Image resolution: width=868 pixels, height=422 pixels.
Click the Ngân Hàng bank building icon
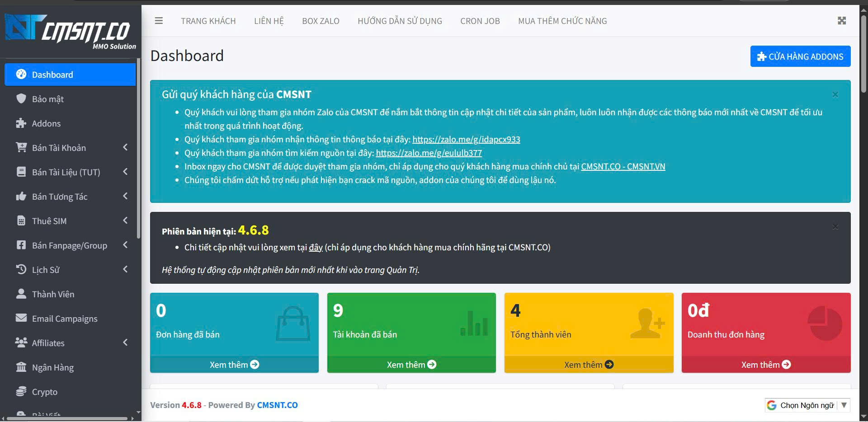[x=21, y=367]
